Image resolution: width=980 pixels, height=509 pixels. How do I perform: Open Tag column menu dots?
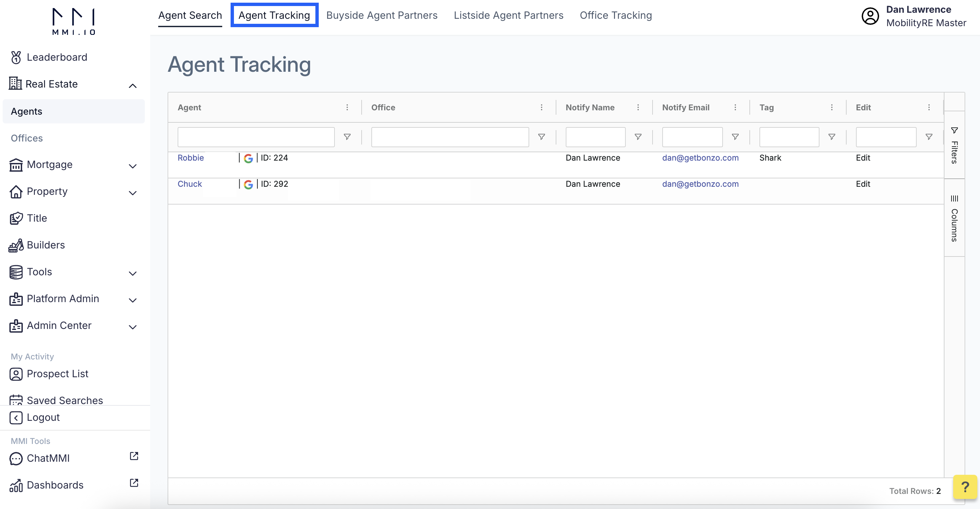coord(832,107)
